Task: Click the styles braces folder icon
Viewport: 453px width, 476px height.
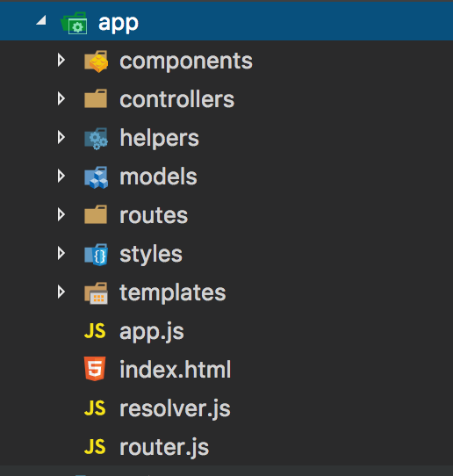Action: (97, 255)
